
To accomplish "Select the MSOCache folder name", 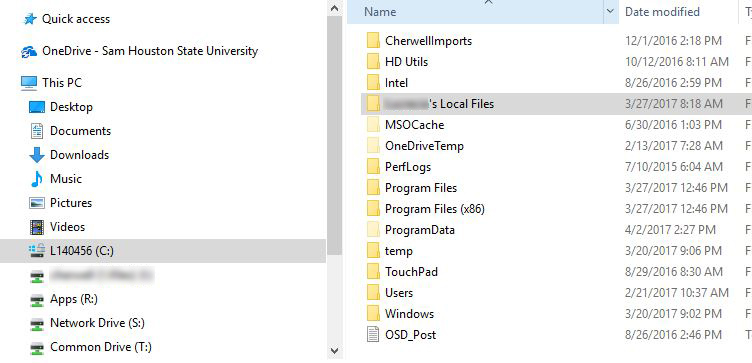I will coord(414,125).
